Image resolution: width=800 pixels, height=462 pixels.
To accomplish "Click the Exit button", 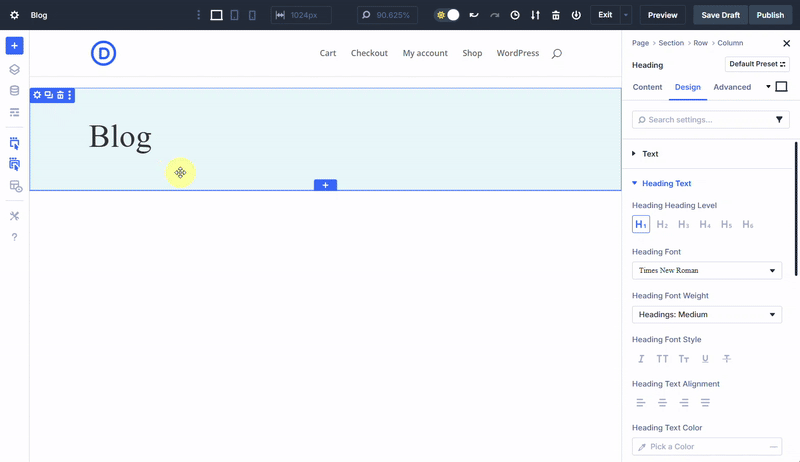I will [605, 15].
